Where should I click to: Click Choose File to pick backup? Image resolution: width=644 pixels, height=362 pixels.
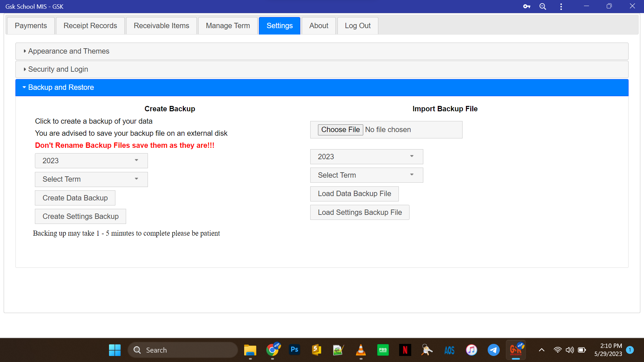[x=340, y=130]
